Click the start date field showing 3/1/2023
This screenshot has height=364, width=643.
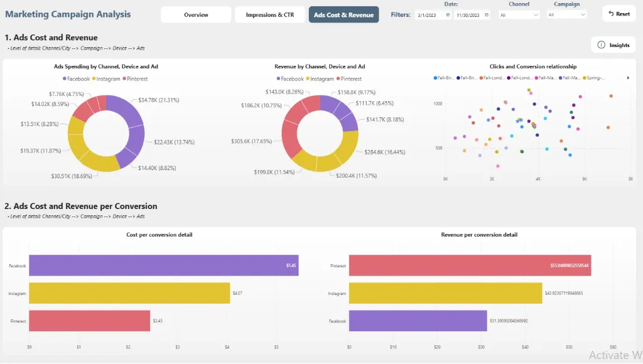pyautogui.click(x=429, y=14)
